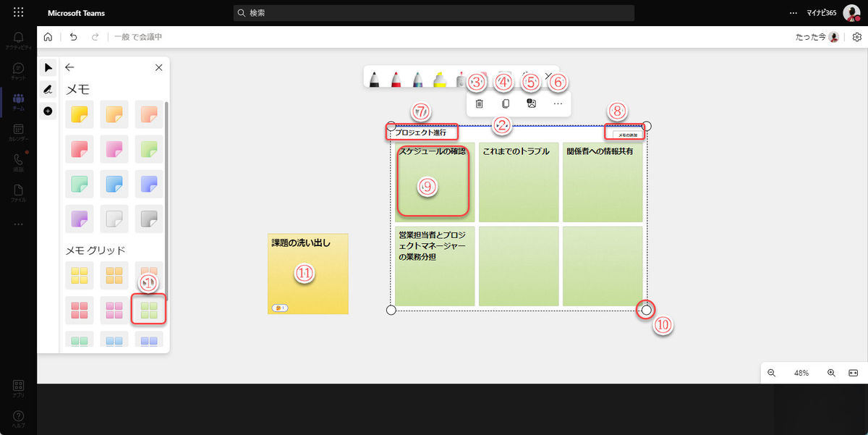Insert the green note grid
Image resolution: width=868 pixels, height=435 pixels.
click(149, 310)
